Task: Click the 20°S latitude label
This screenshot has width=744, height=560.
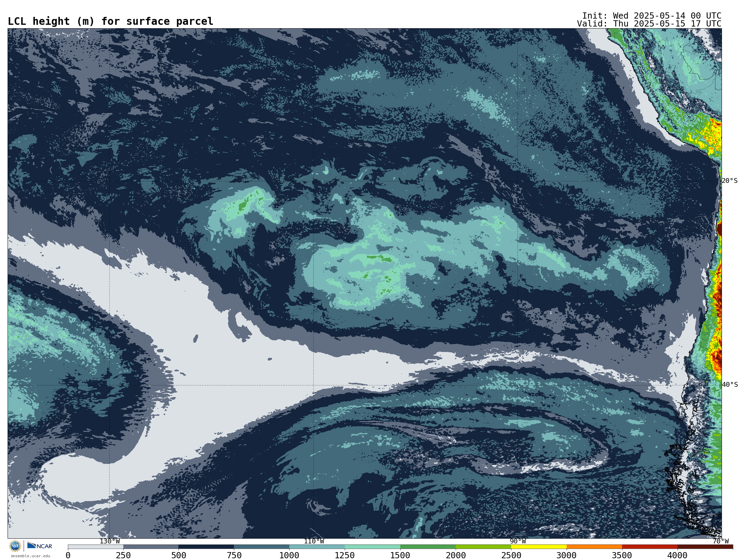Action: coord(730,181)
